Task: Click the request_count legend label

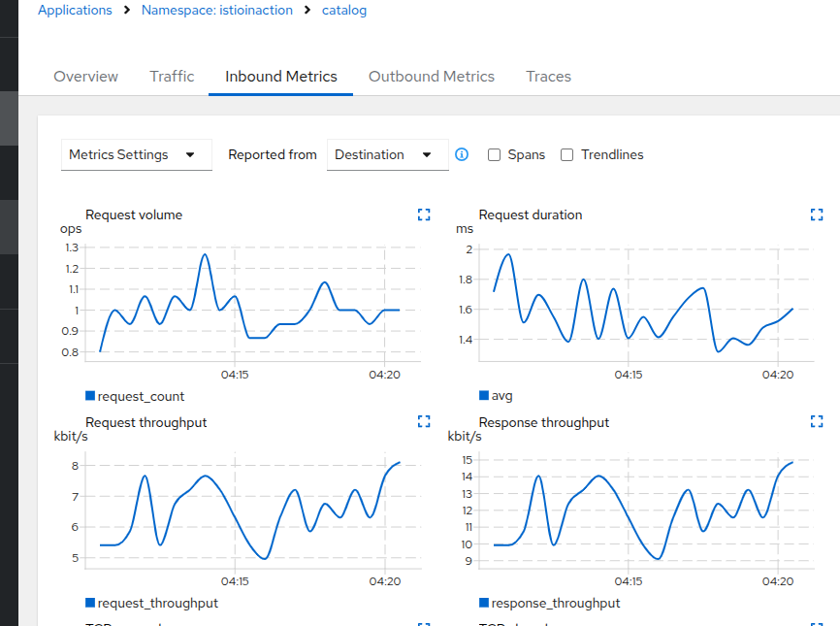Action: point(141,396)
